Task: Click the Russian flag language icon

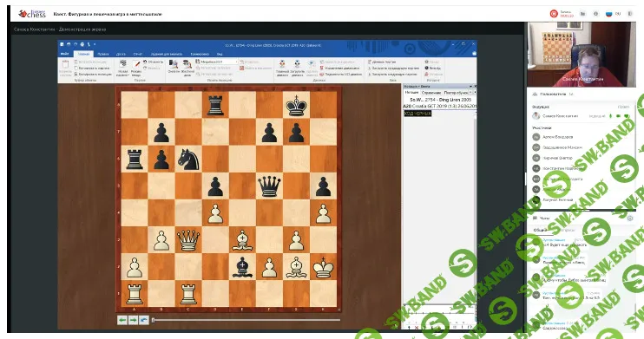Action: [x=609, y=14]
